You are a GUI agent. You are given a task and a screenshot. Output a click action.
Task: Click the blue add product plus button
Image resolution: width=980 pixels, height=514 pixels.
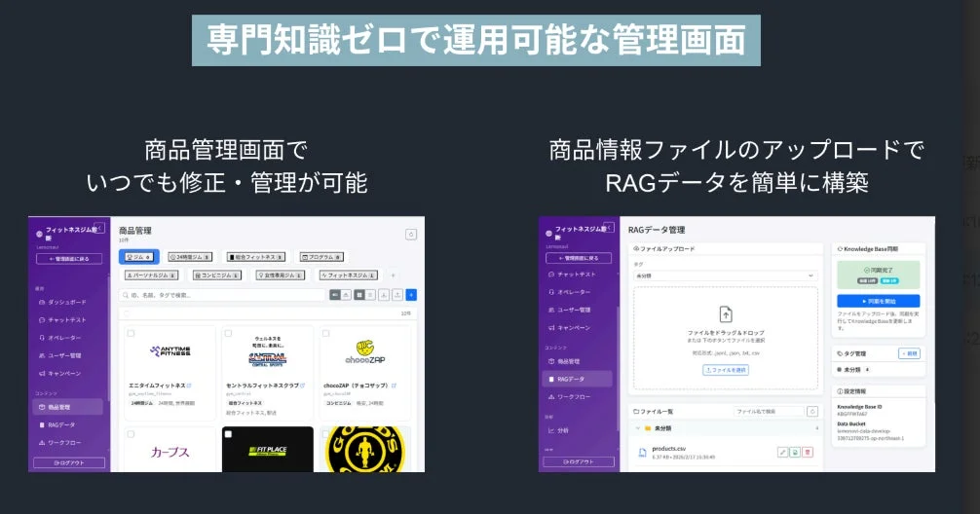tap(411, 295)
